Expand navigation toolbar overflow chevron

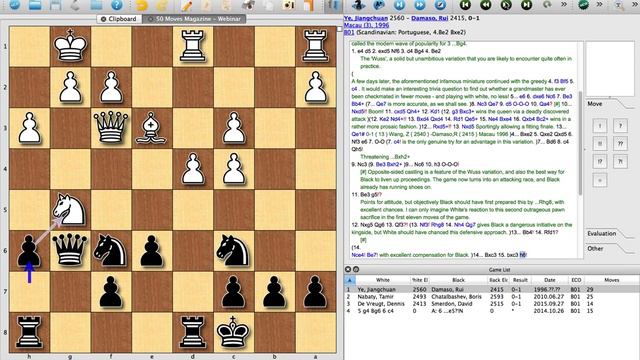tap(564, 4)
